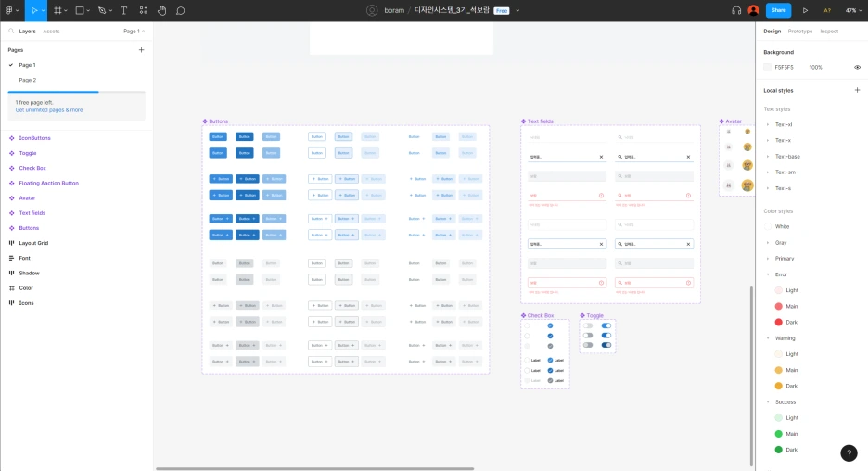Click the search icon in Layers panel
This screenshot has width=868, height=471.
(11, 31)
